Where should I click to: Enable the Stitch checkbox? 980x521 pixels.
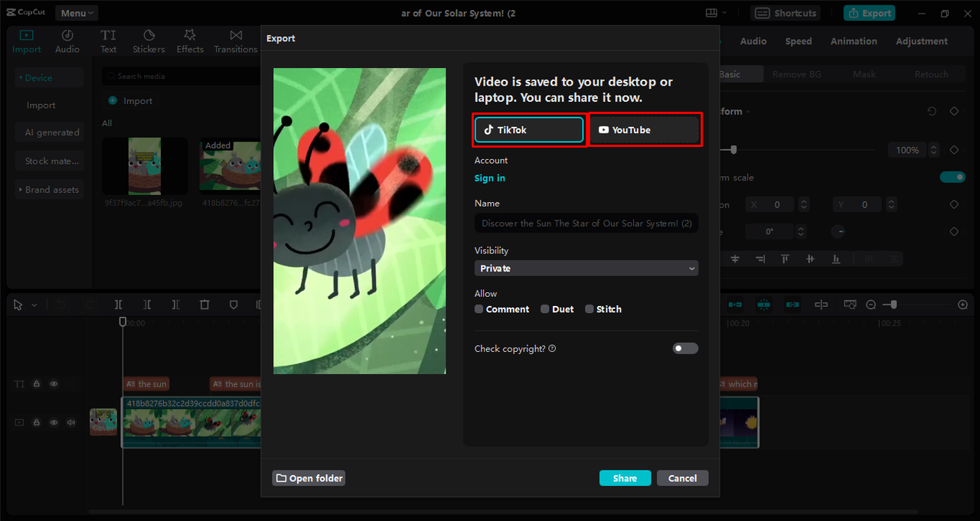(x=589, y=309)
